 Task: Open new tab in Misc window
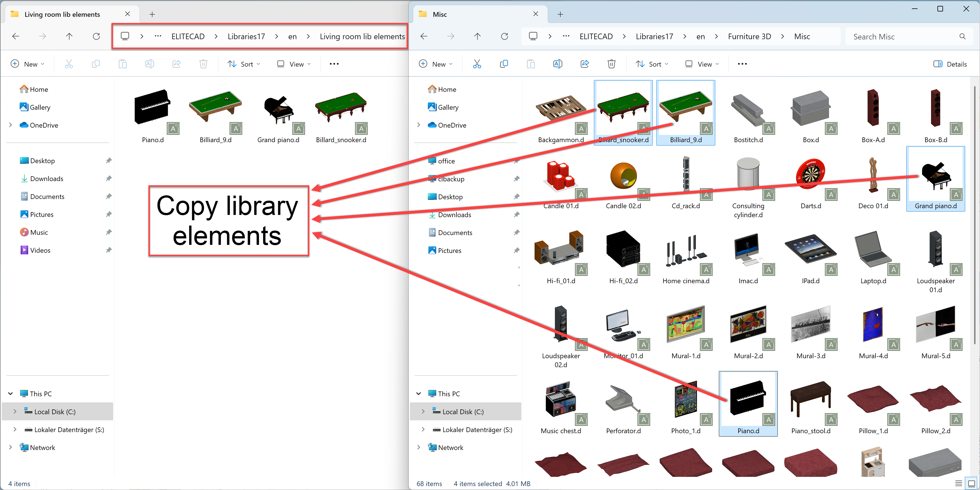click(560, 14)
